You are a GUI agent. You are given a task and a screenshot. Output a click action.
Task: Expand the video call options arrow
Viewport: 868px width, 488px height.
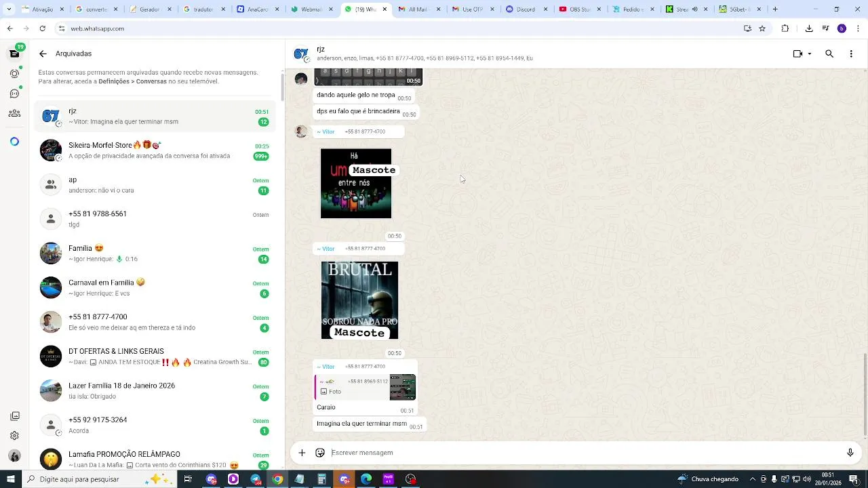point(810,54)
